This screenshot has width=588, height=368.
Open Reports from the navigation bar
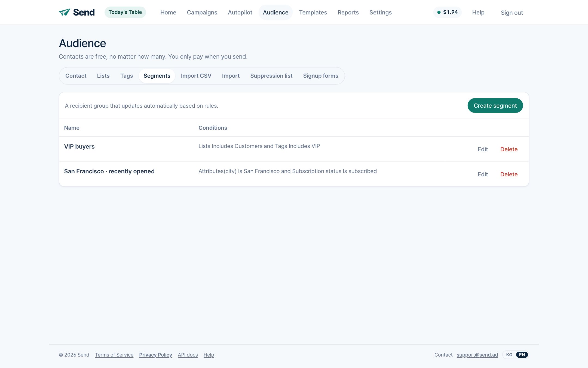pos(348,13)
